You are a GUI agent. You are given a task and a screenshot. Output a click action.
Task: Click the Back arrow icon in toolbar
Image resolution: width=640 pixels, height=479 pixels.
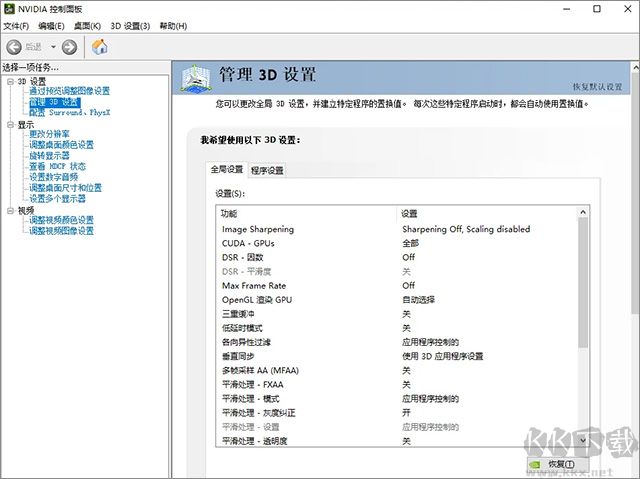click(15, 47)
